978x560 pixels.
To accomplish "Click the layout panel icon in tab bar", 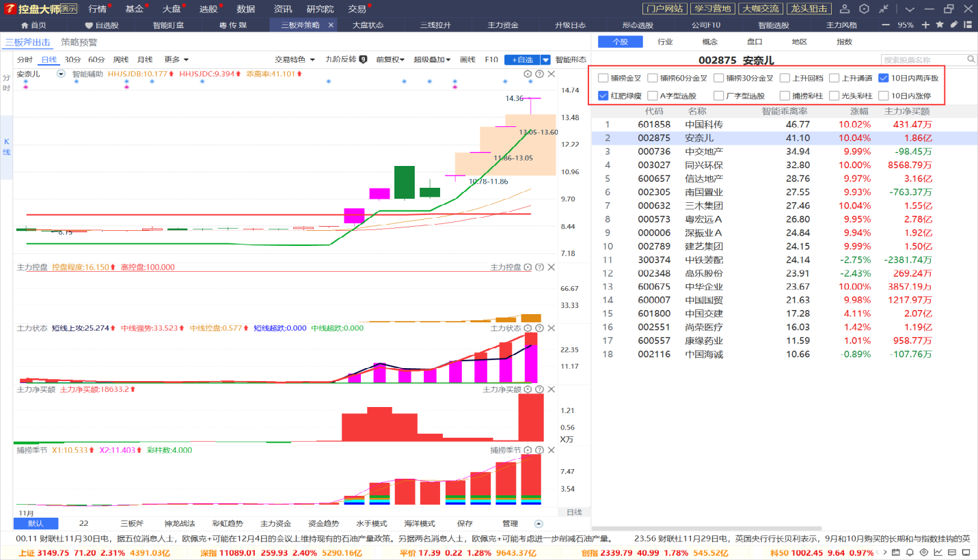I will click(x=969, y=25).
